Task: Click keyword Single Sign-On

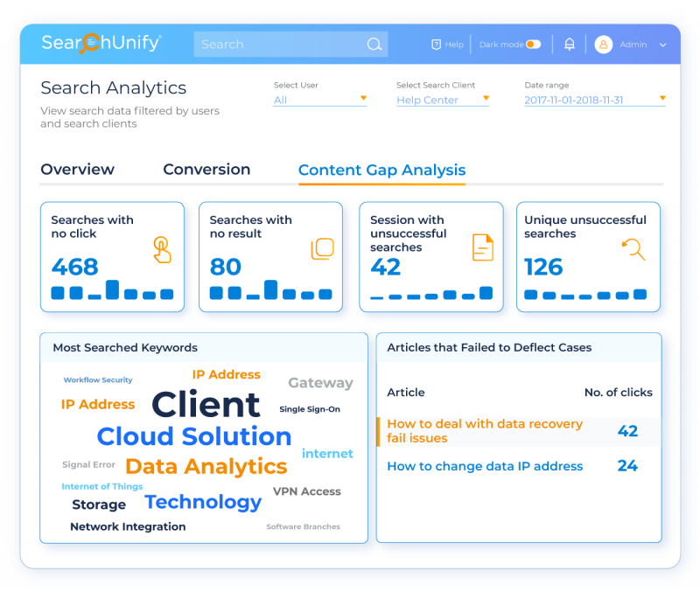Action: pyautogui.click(x=310, y=409)
